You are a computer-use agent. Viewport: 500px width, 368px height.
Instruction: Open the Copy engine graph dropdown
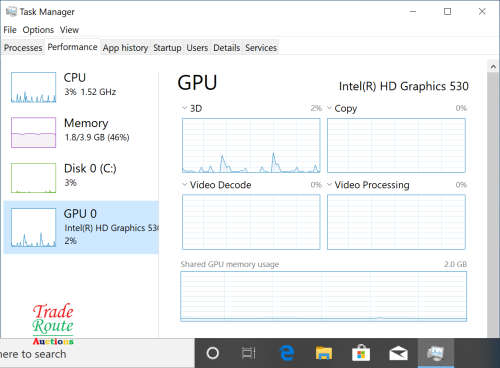pos(329,108)
